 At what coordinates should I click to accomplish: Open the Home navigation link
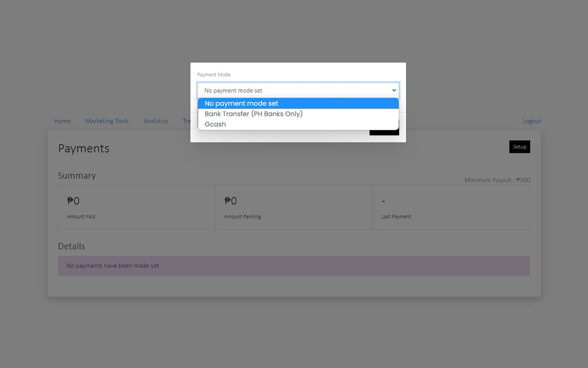coord(63,121)
